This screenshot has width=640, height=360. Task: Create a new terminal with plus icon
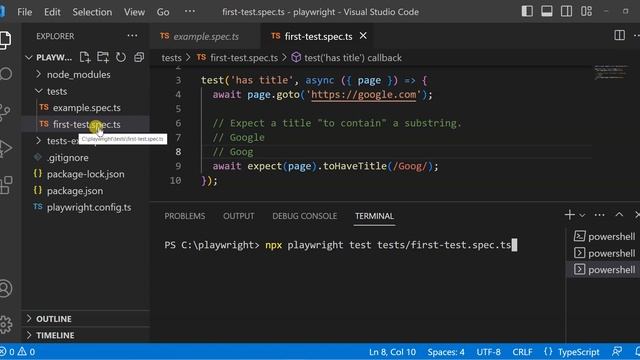point(569,215)
